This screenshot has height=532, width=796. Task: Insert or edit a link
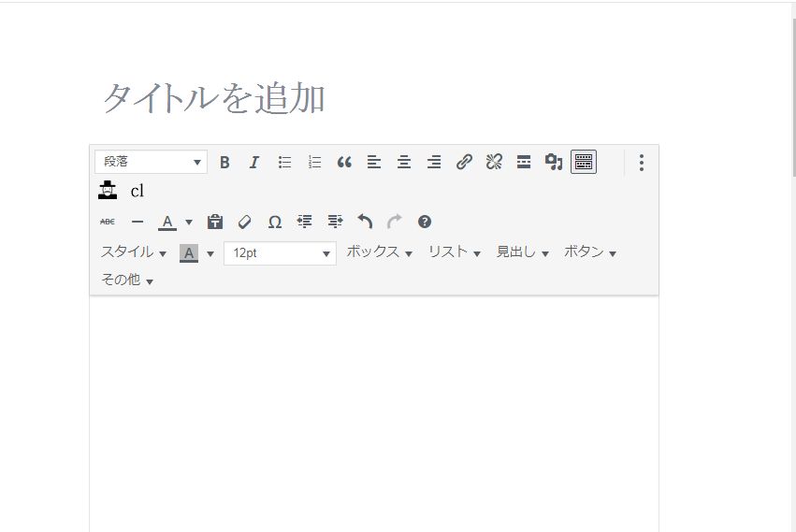pyautogui.click(x=464, y=163)
